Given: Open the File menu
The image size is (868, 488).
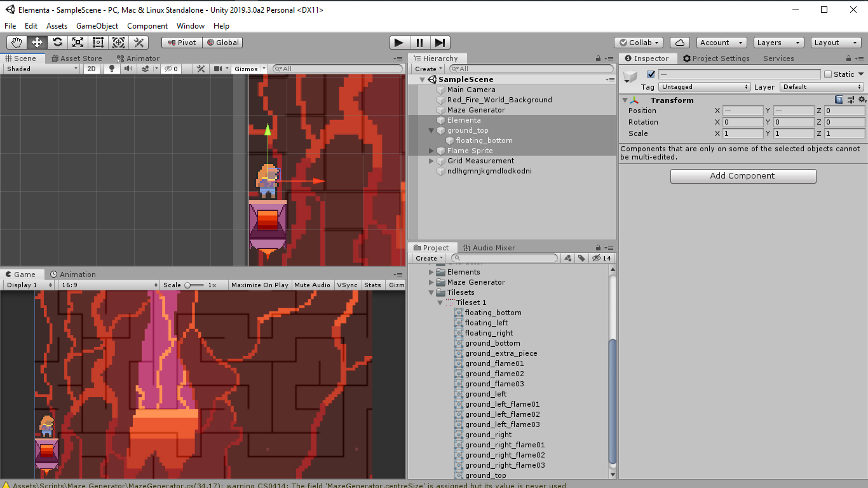Looking at the screenshot, I should click(x=10, y=26).
